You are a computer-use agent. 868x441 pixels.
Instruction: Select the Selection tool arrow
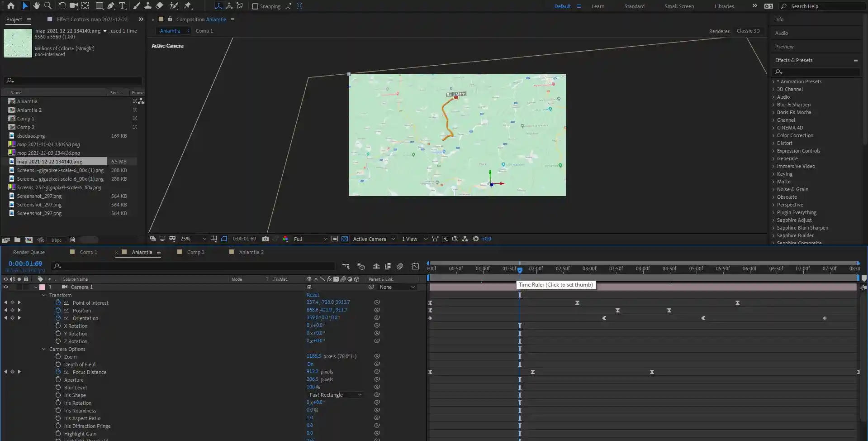coord(25,6)
